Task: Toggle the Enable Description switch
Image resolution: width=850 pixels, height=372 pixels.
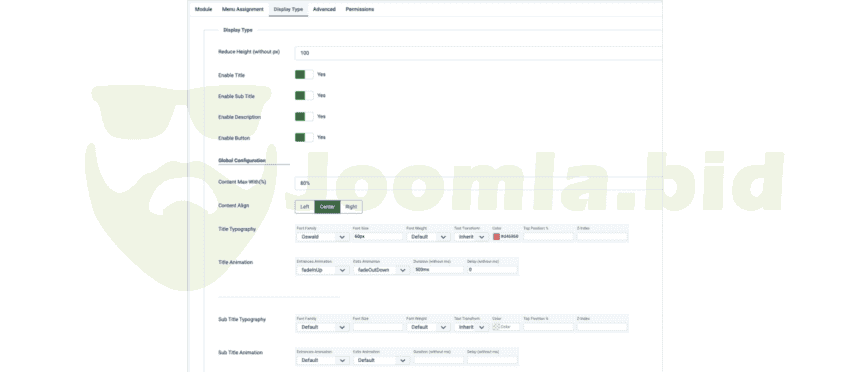Action: [304, 117]
